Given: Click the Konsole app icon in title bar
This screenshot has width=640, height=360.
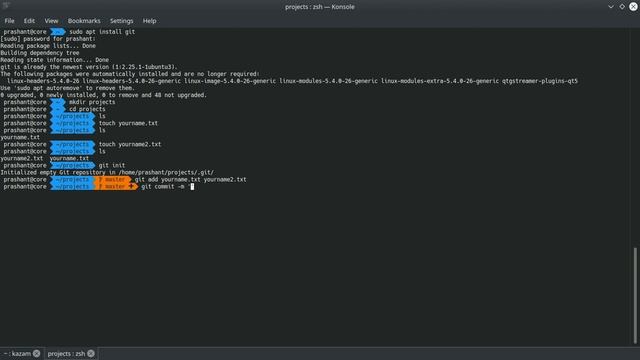Looking at the screenshot, I should (x=6, y=6).
